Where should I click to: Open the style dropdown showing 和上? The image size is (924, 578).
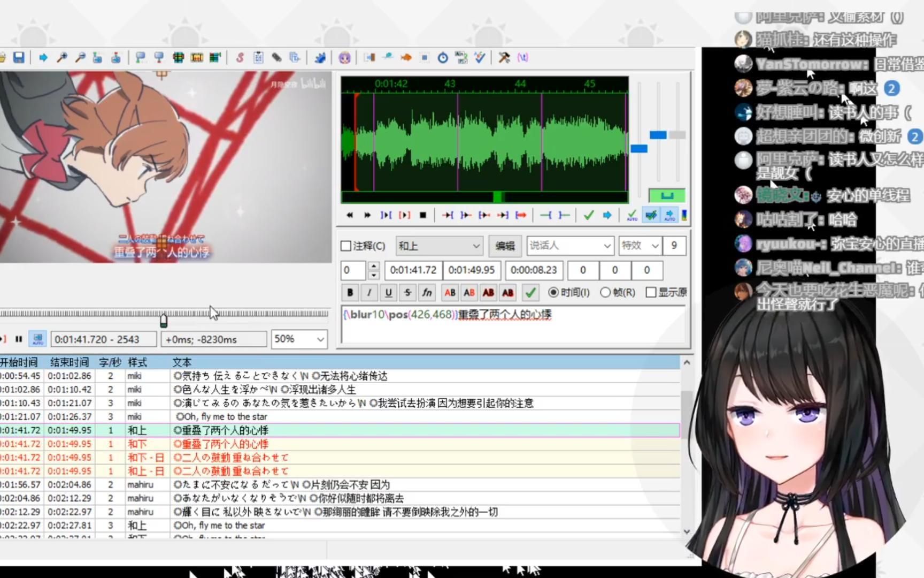pos(439,246)
